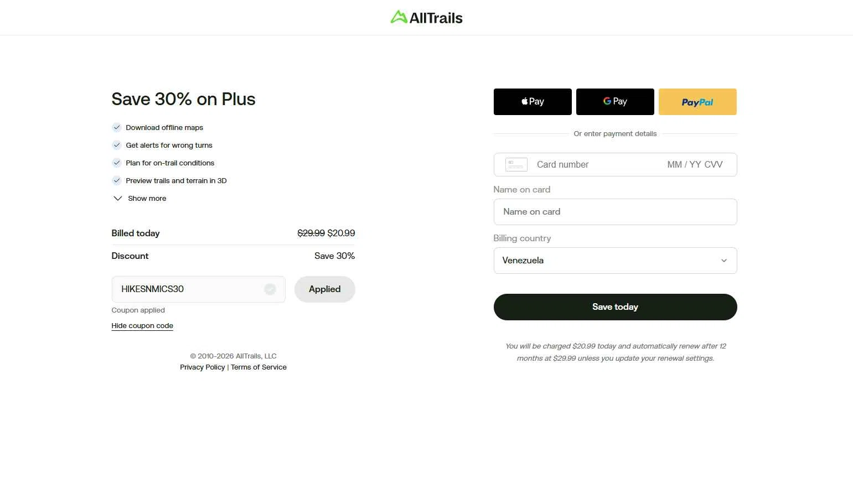Click checkmark beside Preview trails in 3D

pos(117,181)
